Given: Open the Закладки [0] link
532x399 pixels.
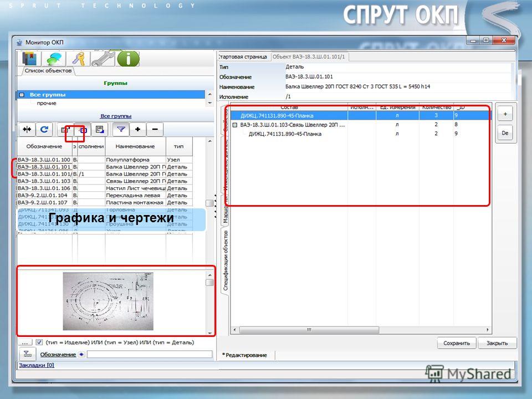Looking at the screenshot, I should 37,365.
